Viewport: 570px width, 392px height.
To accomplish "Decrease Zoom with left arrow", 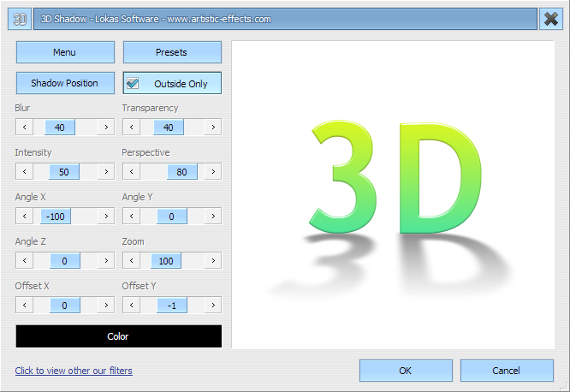I will (131, 260).
